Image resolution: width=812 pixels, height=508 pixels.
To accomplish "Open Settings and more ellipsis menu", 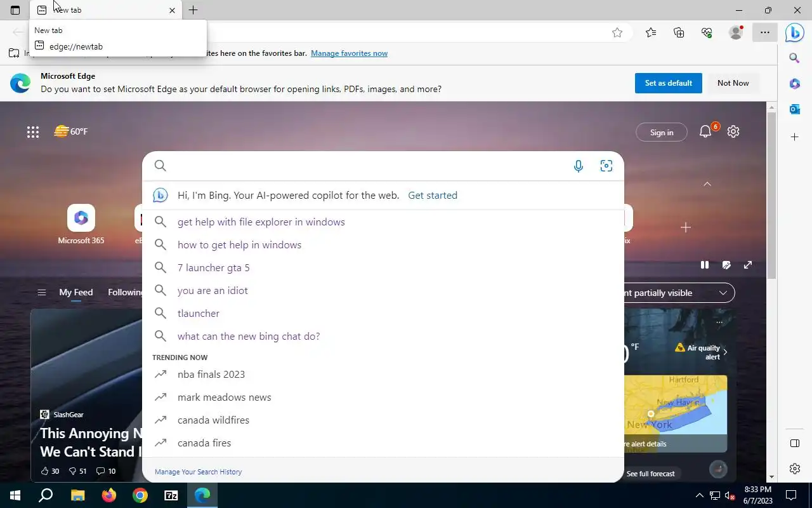I will click(765, 32).
